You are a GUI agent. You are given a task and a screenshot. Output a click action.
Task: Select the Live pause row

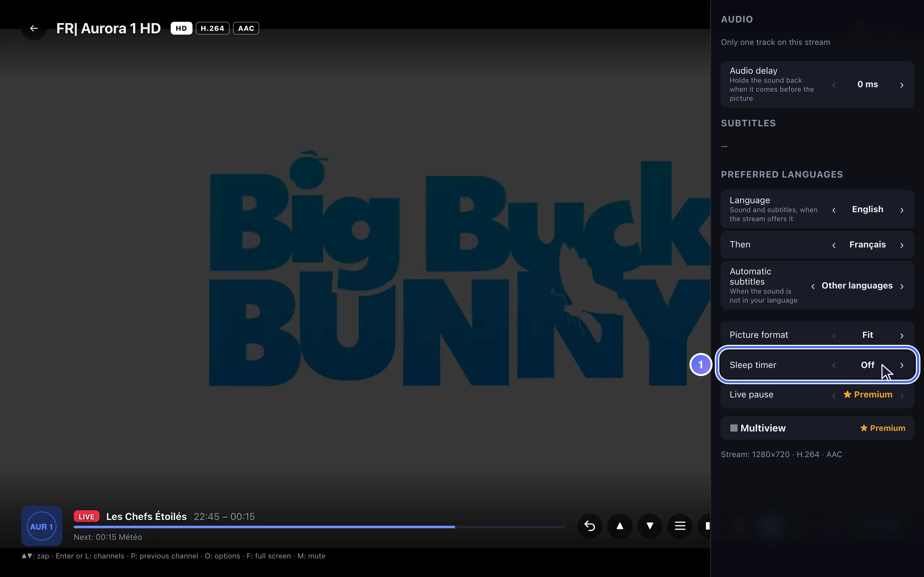pos(817,394)
